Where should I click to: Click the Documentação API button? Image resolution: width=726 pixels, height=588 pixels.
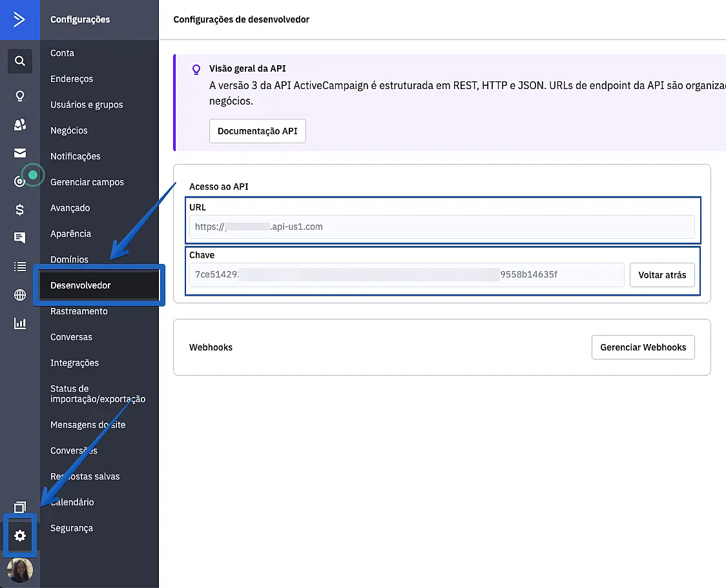257,131
